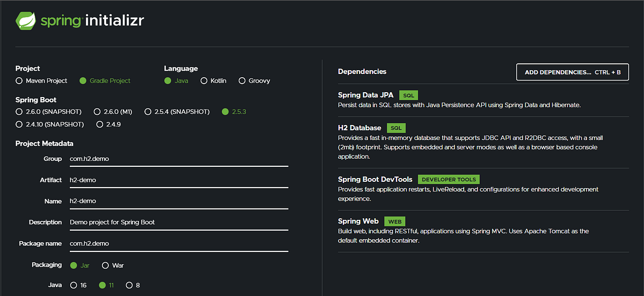Screen dimensions: 644x296
Task: Focus the Group input field
Action: click(179, 159)
